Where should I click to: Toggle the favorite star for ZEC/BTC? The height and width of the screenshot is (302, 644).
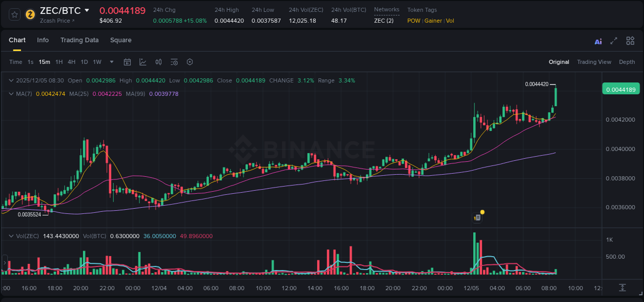(14, 14)
